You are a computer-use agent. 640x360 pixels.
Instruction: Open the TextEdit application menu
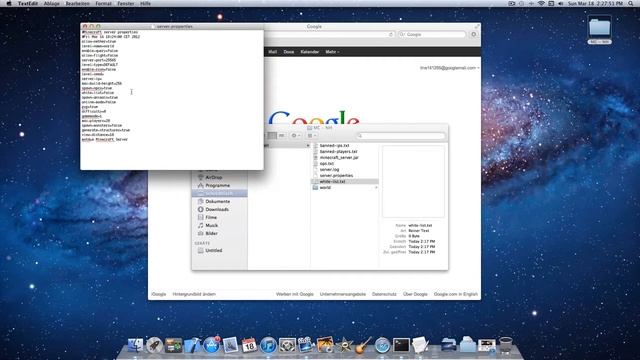28,3
